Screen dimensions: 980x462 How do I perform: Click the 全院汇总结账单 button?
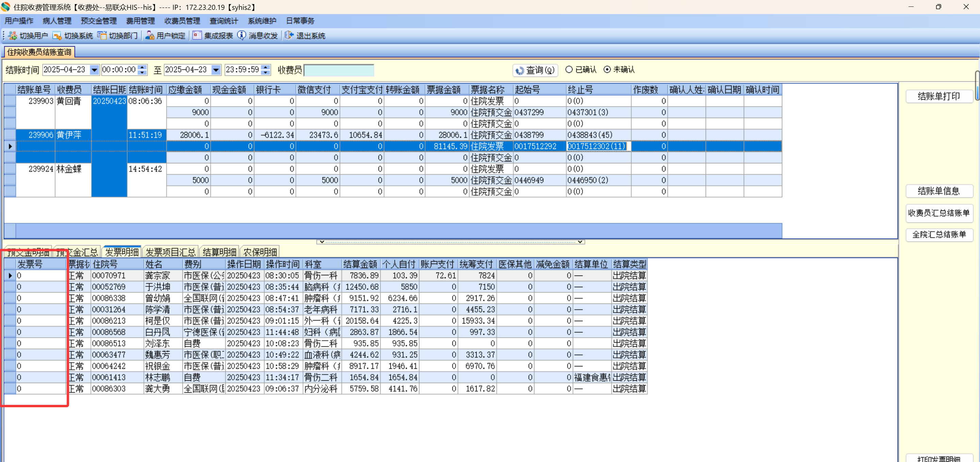coord(938,234)
